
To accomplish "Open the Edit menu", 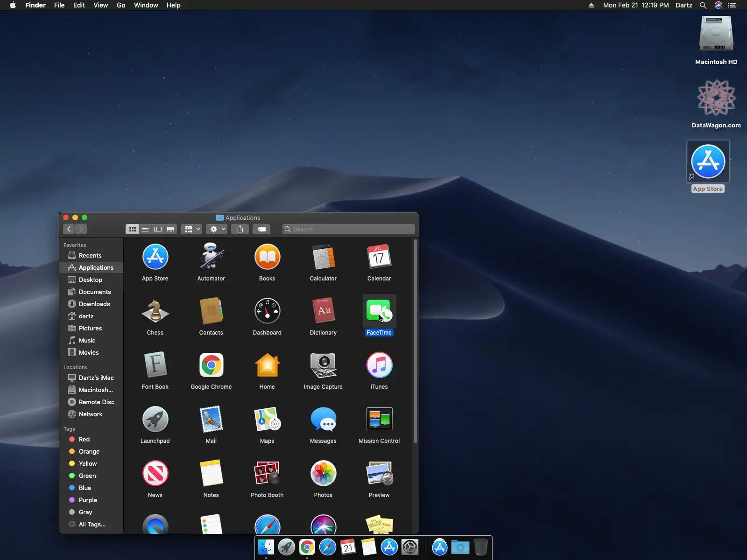I will click(79, 5).
